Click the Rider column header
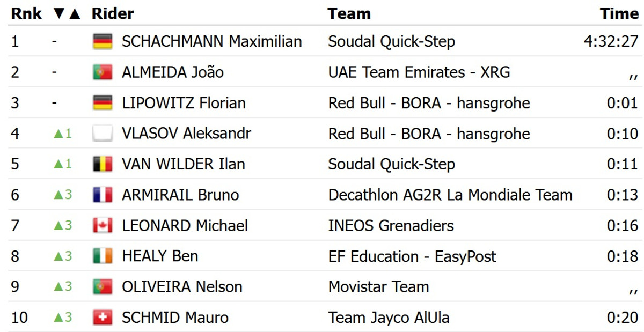 click(x=113, y=13)
